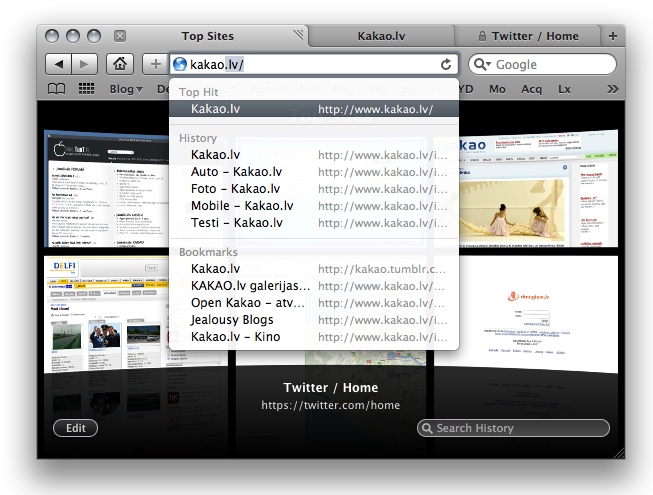The height and width of the screenshot is (495, 653).
Task: Select the Jealousy Blogs bookmark suggestion
Action: coord(314,320)
